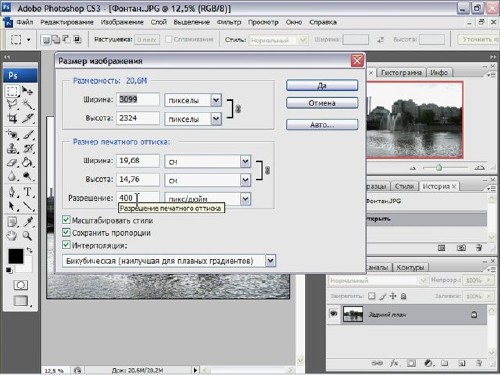Select the Magic Wand tool
The image size is (500, 375).
point(27,104)
